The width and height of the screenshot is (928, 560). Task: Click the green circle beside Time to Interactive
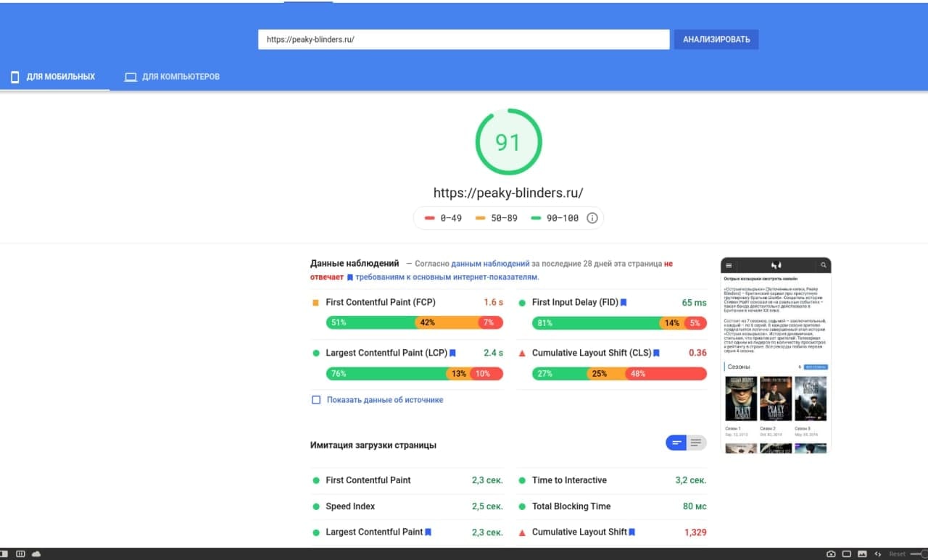[x=522, y=480]
